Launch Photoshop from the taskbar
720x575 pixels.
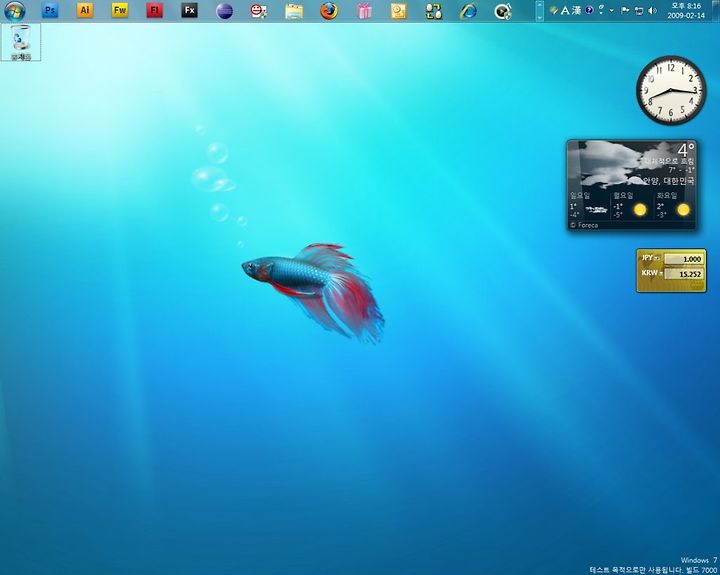coord(50,10)
